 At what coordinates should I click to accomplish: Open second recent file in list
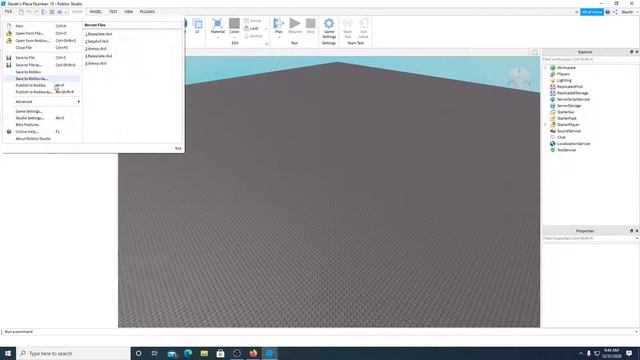coord(97,41)
